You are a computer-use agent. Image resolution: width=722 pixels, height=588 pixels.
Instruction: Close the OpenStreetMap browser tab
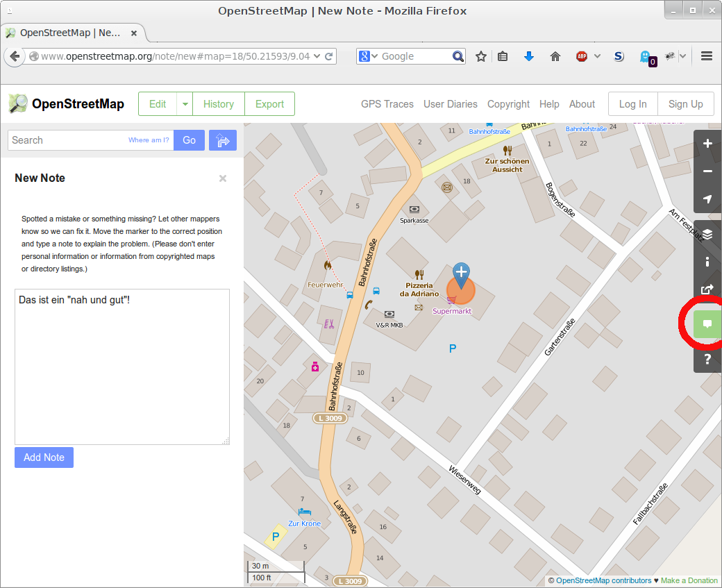click(x=134, y=33)
